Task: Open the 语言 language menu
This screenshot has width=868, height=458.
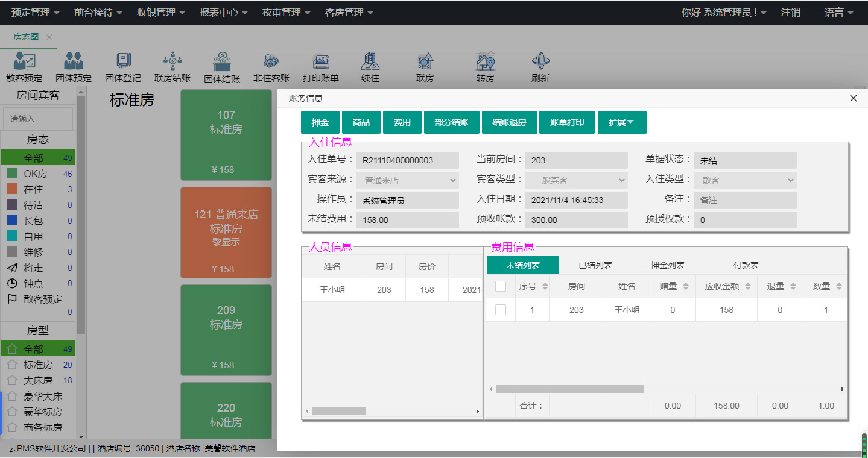Action: 839,12
